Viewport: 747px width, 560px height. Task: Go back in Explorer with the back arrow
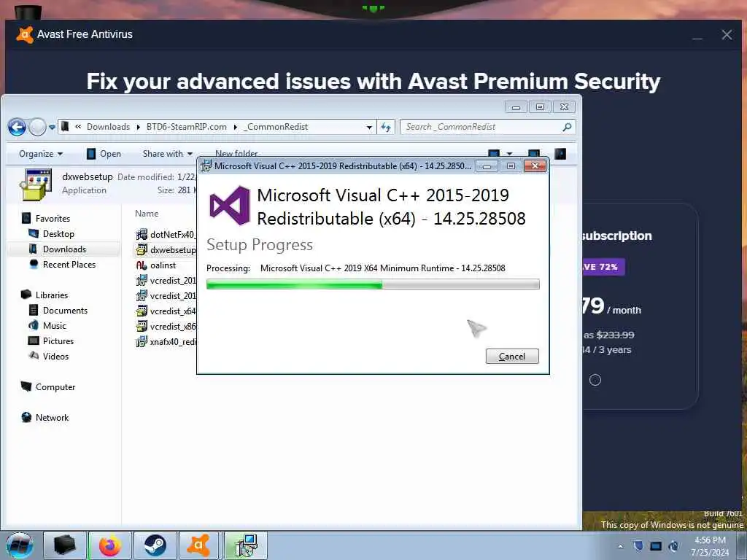pyautogui.click(x=18, y=127)
